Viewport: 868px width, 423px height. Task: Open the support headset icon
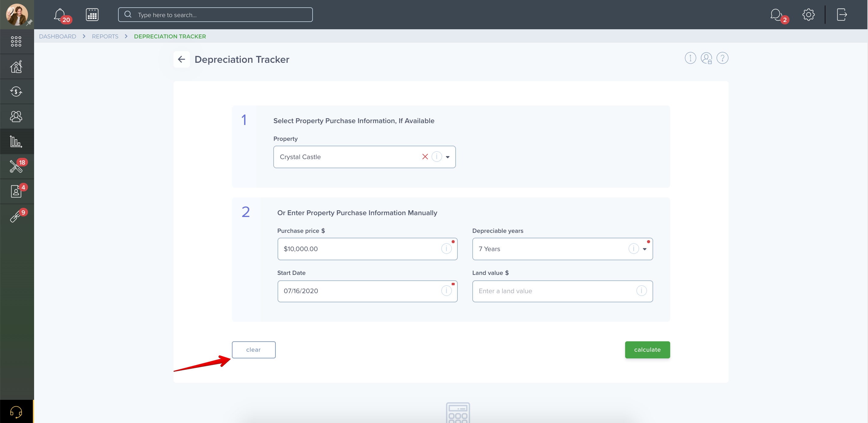pyautogui.click(x=16, y=411)
